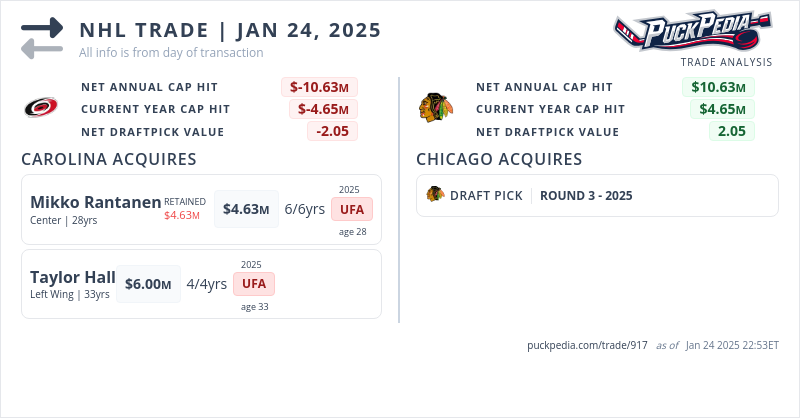This screenshot has width=800, height=418.
Task: Click Chicago's 10.63M net annual cap hit
Action: coord(717,87)
